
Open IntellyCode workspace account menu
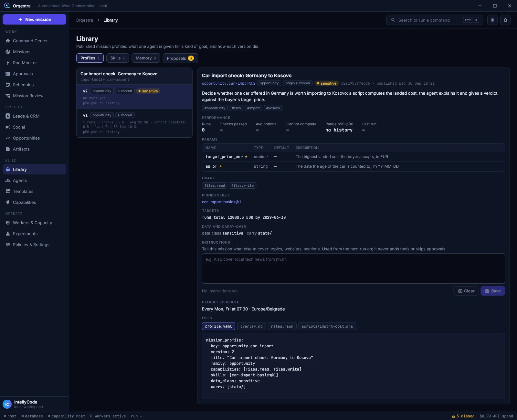coord(34,404)
